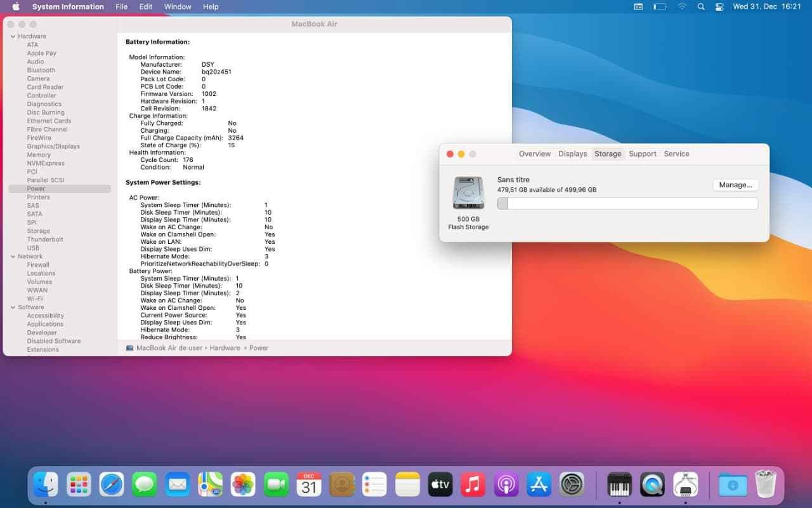Click the Manage... storage button
This screenshot has width=812, height=508.
click(736, 185)
